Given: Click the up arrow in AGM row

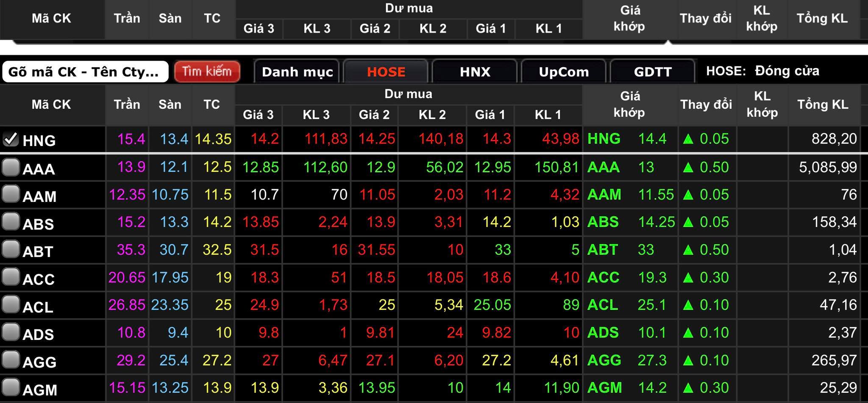Looking at the screenshot, I should pyautogui.click(x=688, y=388).
